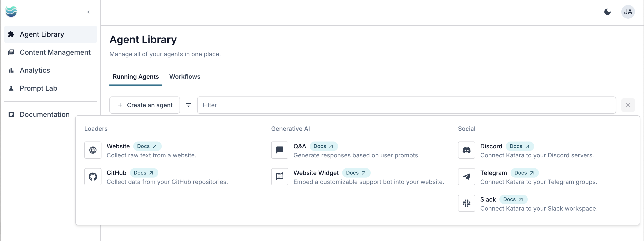This screenshot has width=644, height=241.
Task: Select the Q&A chat bubble icon
Action: point(280,150)
